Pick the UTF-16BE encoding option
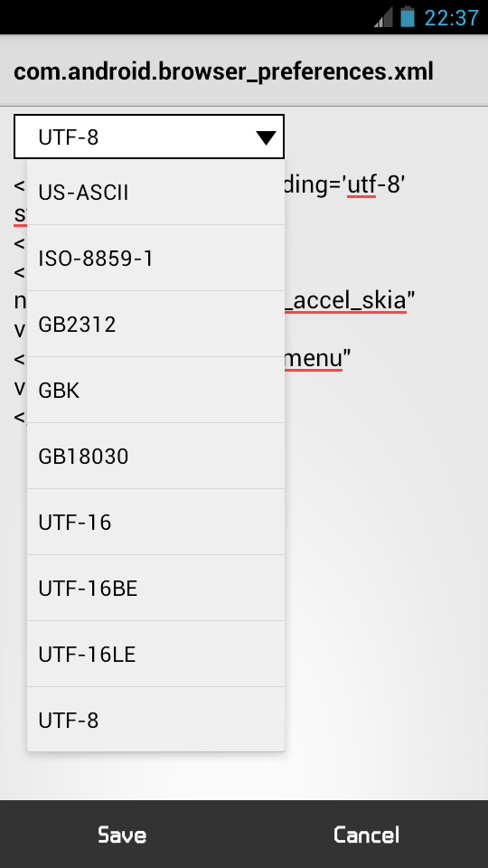This screenshot has width=488, height=868. (x=156, y=588)
